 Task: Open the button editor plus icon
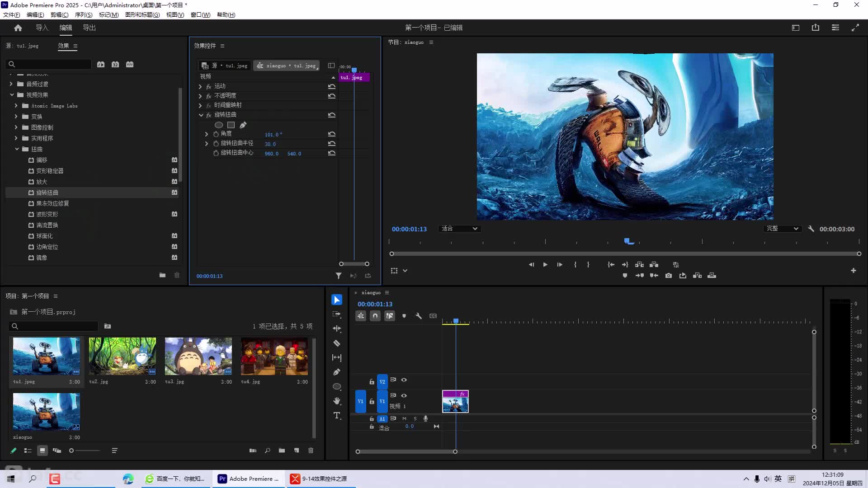click(x=854, y=270)
